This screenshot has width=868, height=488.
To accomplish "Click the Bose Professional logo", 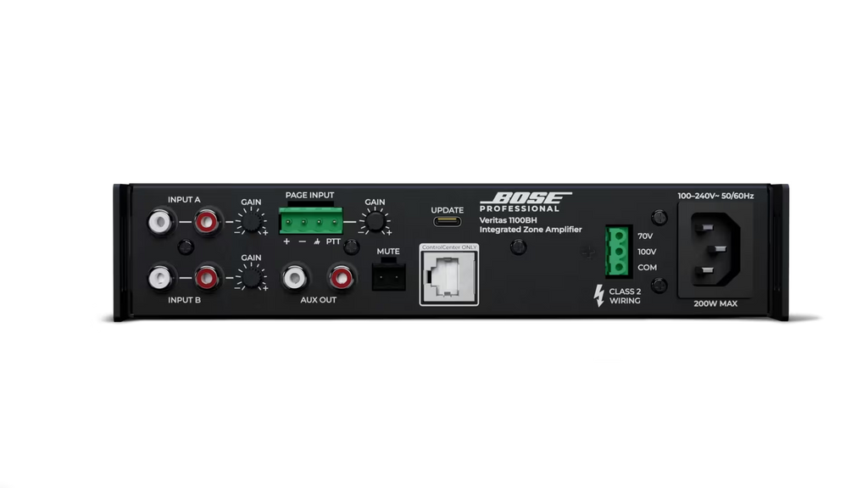I will 526,202.
